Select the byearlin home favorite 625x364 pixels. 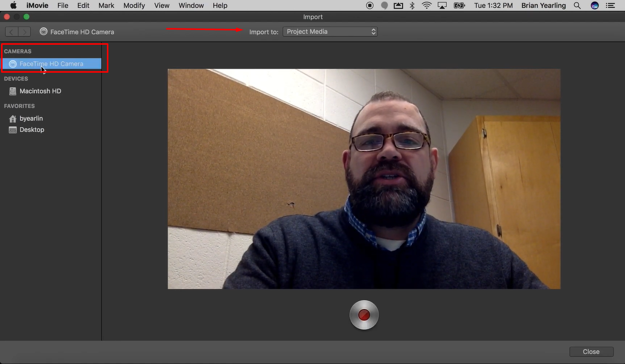pos(31,118)
